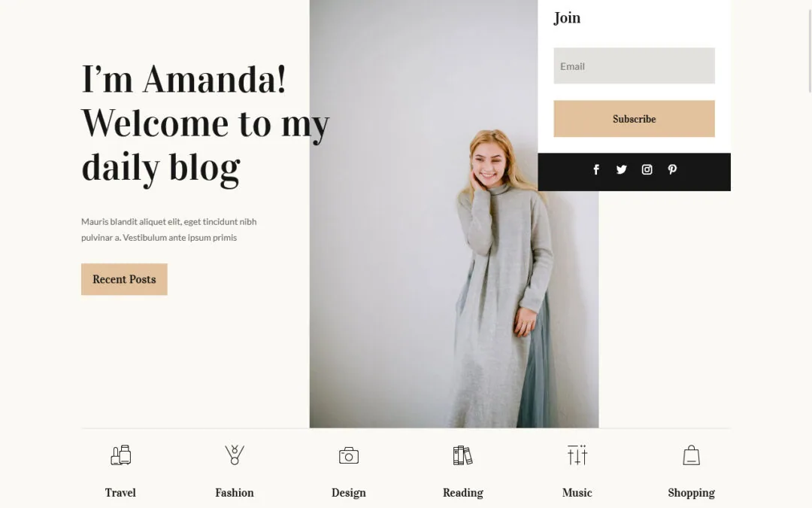The width and height of the screenshot is (812, 508).
Task: Click the Recent Posts button
Action: (x=124, y=279)
